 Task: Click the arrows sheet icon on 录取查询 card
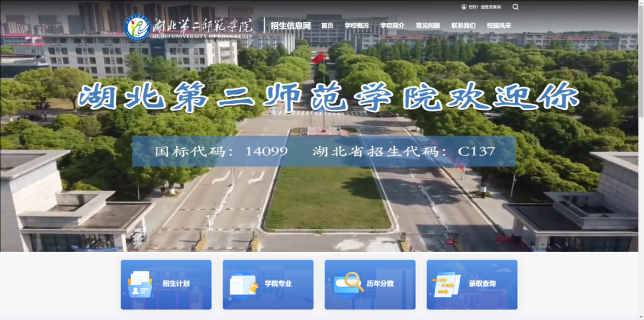[x=447, y=284]
